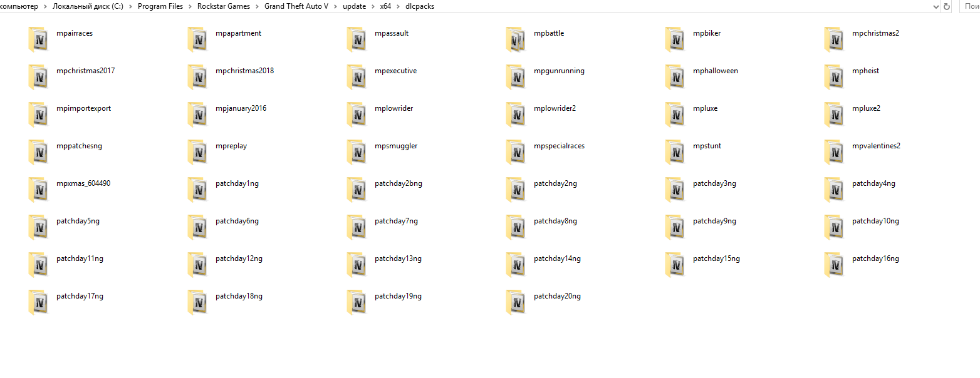Select the mpairraces folder icon
The image size is (980, 378).
[x=38, y=40]
